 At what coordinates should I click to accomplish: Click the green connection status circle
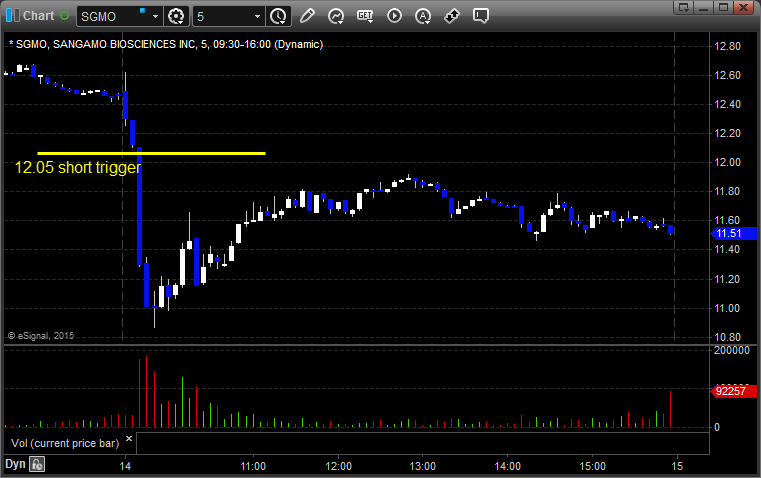coord(65,16)
